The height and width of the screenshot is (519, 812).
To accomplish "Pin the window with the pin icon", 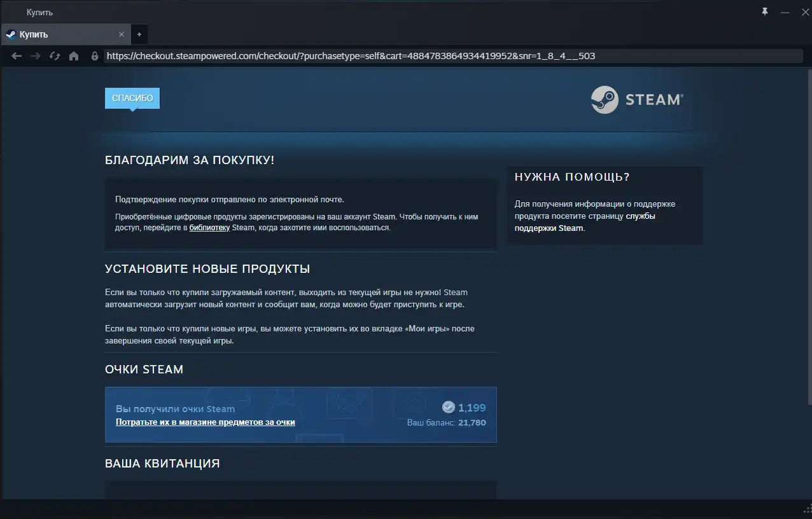I will pyautogui.click(x=765, y=11).
